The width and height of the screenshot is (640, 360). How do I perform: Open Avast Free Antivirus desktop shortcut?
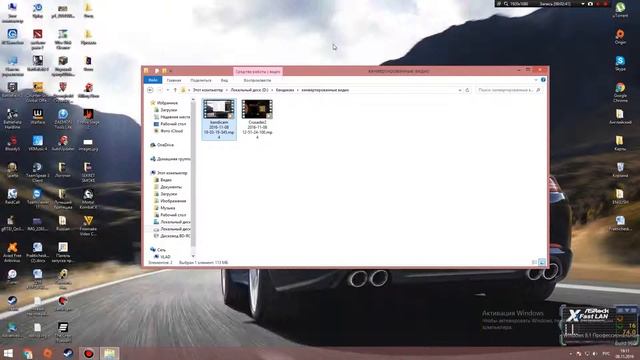12,252
